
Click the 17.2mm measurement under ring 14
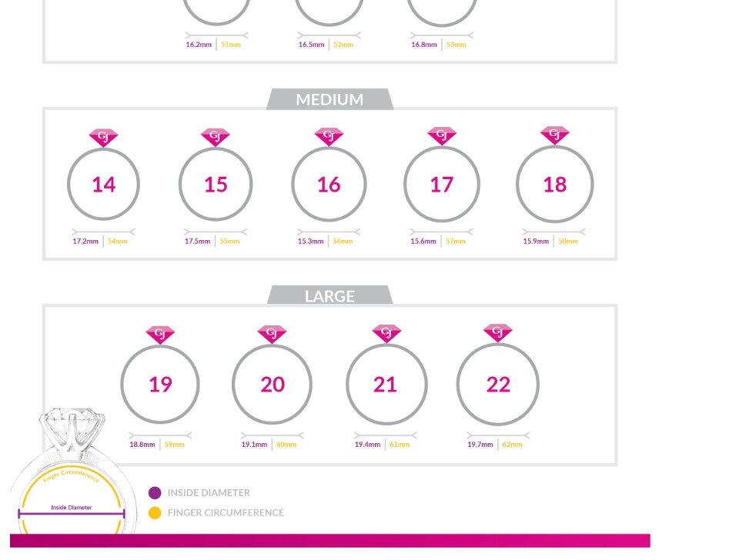85,242
